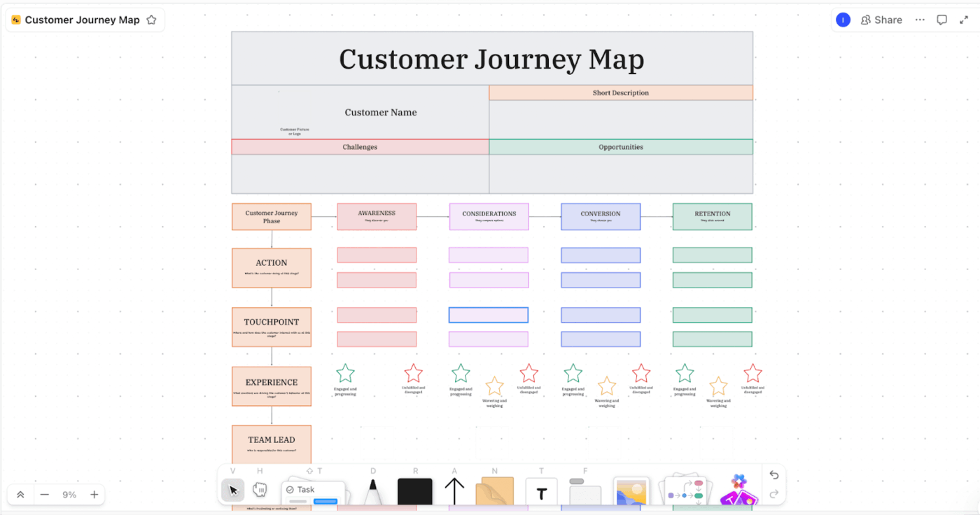Select the black eraser tool

pyautogui.click(x=415, y=491)
